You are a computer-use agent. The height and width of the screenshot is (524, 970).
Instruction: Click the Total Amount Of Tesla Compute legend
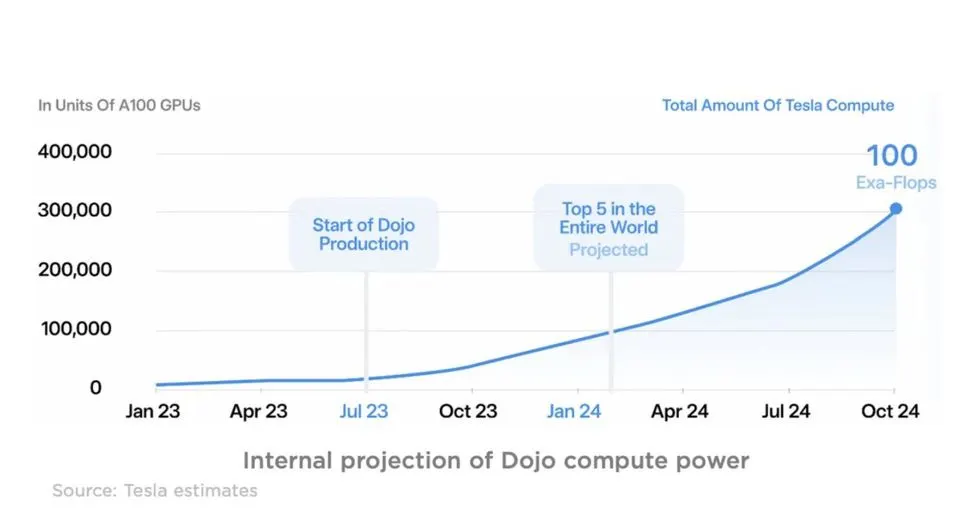(x=778, y=106)
